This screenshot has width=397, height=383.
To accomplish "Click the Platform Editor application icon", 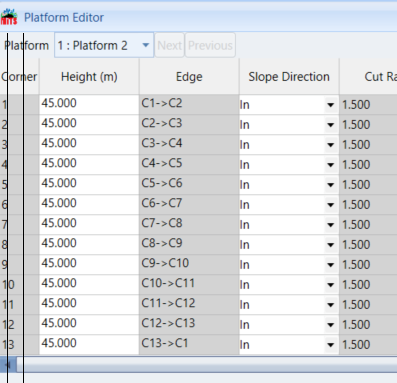I will tap(9, 17).
